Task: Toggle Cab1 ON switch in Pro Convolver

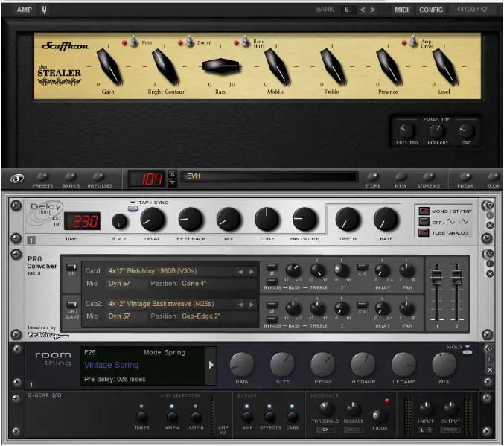Action: (71, 267)
